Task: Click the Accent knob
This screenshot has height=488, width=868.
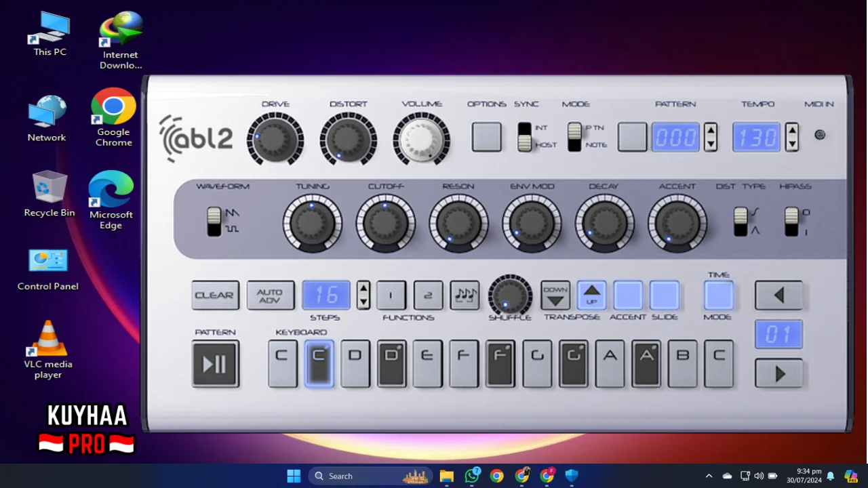Action: pos(677,223)
